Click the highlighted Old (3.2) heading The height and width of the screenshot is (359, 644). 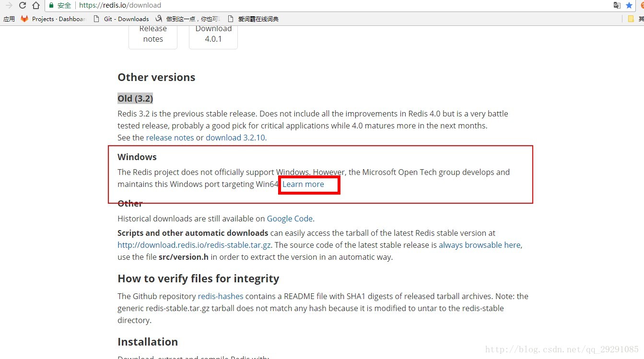(135, 98)
